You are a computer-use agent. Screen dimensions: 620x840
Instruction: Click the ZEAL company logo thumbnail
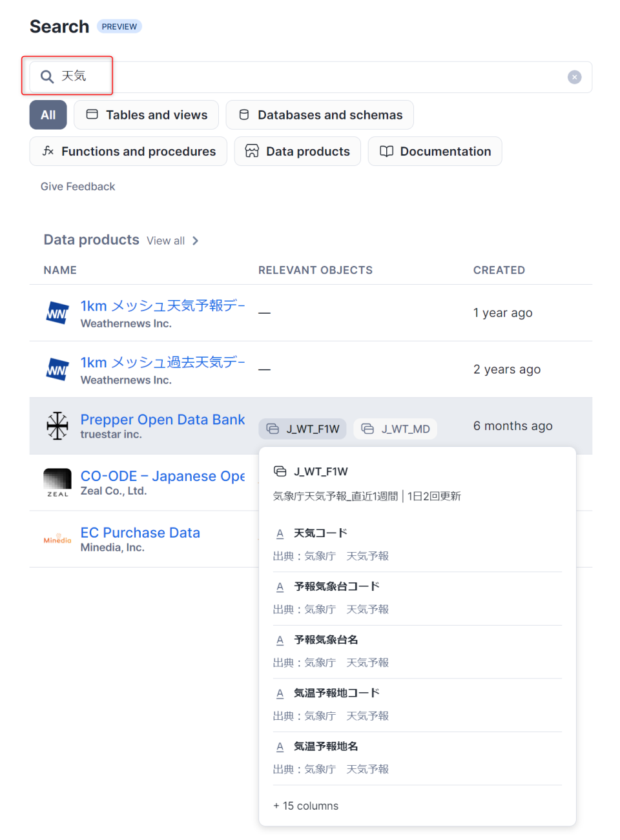[x=57, y=482]
